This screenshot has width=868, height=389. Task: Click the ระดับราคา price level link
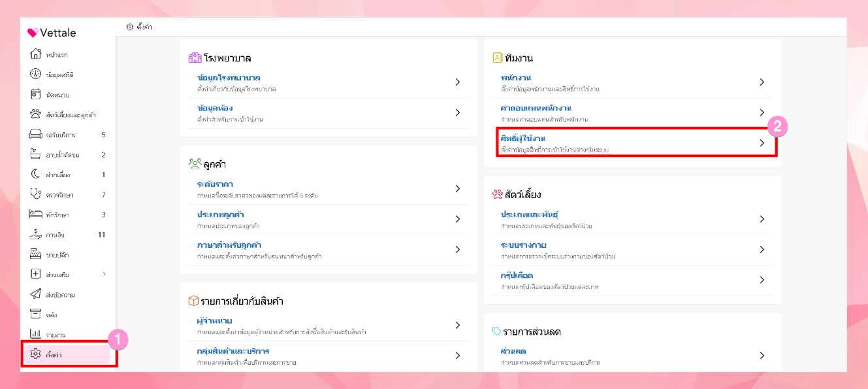point(215,184)
